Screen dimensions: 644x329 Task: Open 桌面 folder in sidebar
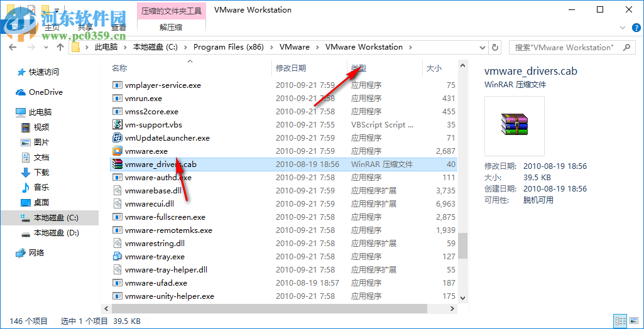(41, 203)
